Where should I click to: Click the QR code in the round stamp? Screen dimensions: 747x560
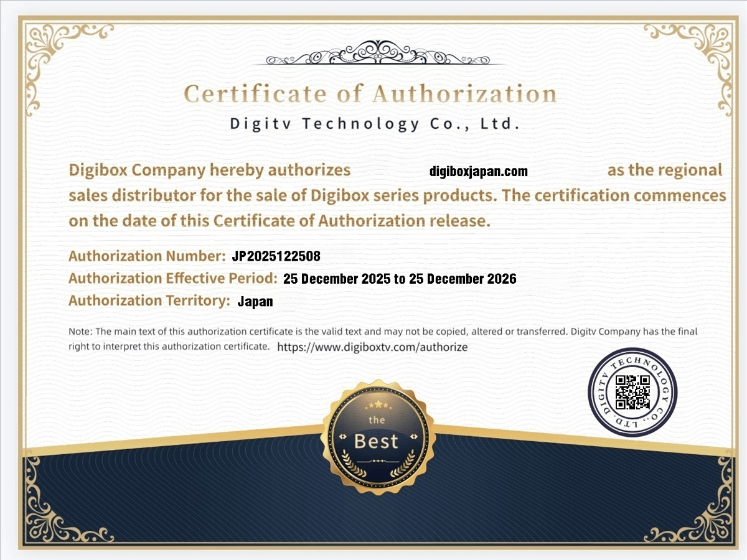click(632, 391)
